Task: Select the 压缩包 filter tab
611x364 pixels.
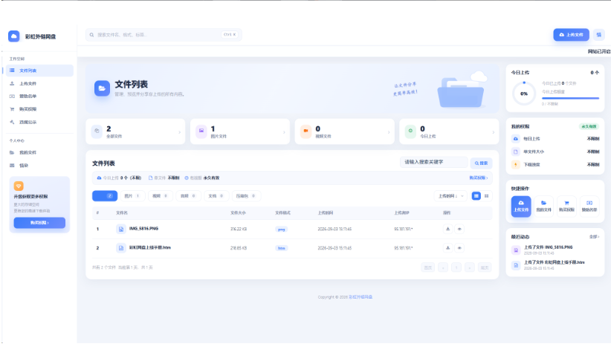Action: [x=246, y=196]
